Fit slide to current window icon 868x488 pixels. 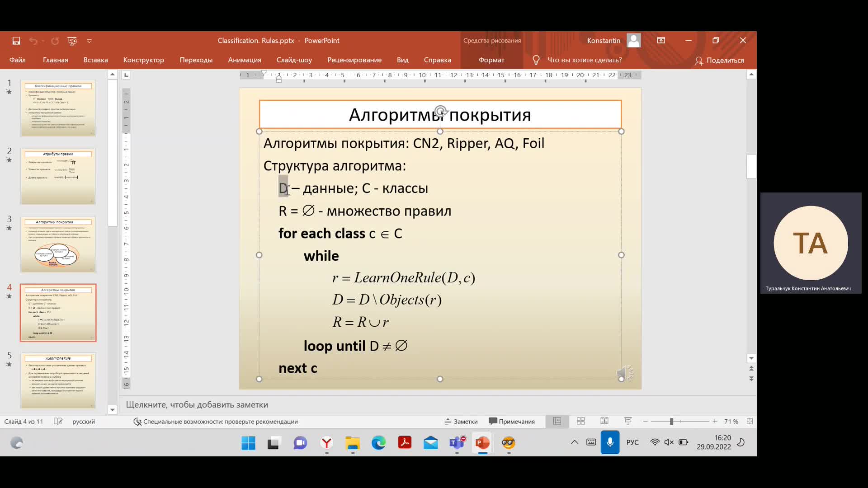click(750, 421)
